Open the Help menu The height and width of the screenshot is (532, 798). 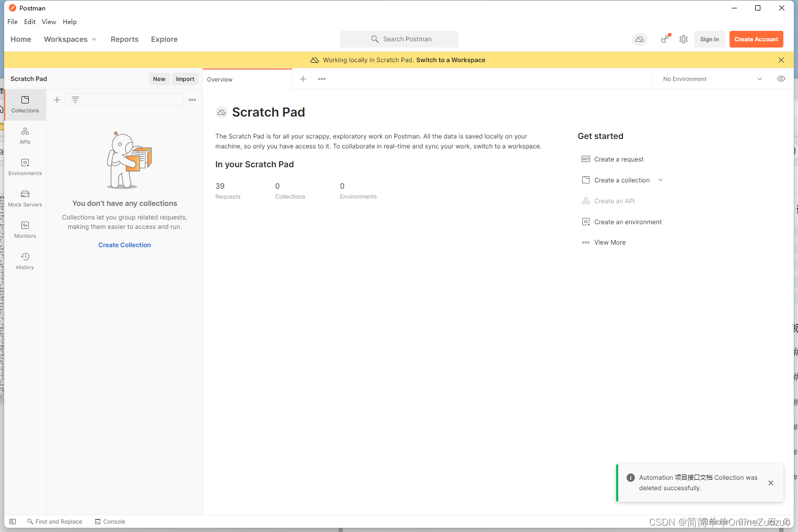point(70,22)
